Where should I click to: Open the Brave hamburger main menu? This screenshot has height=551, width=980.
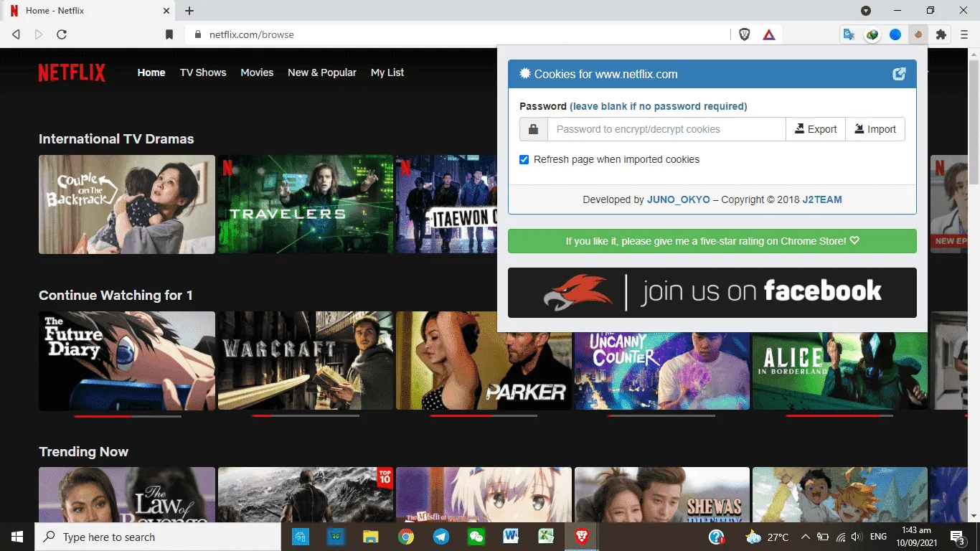(x=964, y=34)
